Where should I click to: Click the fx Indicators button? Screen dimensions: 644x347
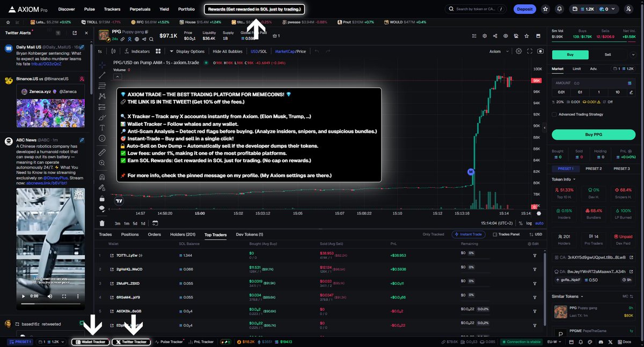pyautogui.click(x=137, y=51)
